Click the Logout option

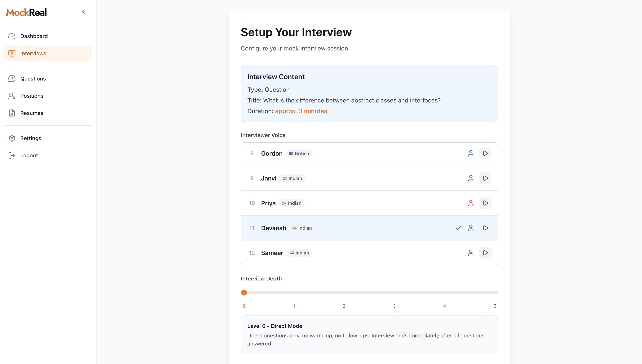click(x=29, y=155)
